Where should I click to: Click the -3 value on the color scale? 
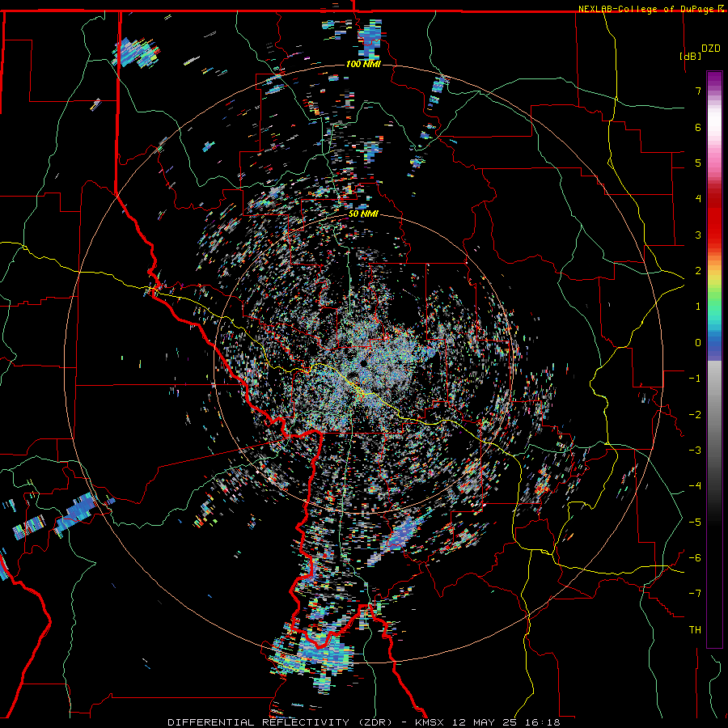click(x=695, y=451)
